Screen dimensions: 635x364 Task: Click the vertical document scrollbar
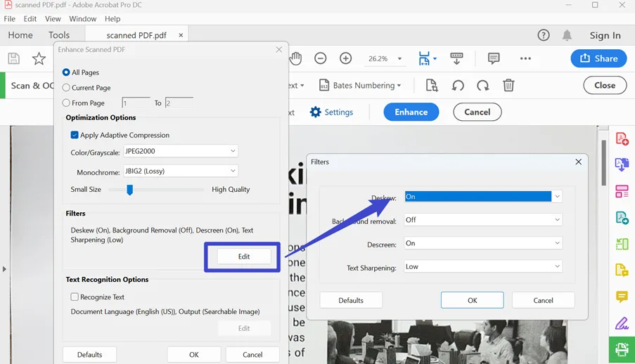point(603,163)
